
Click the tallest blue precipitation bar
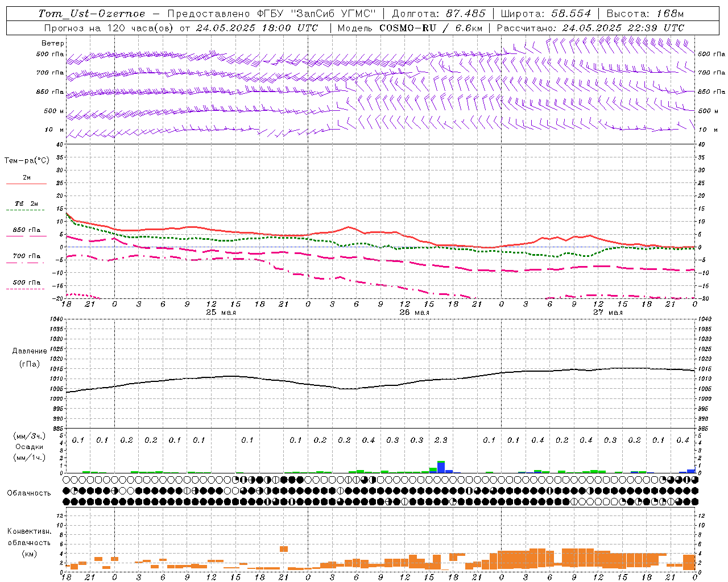pyautogui.click(x=441, y=468)
